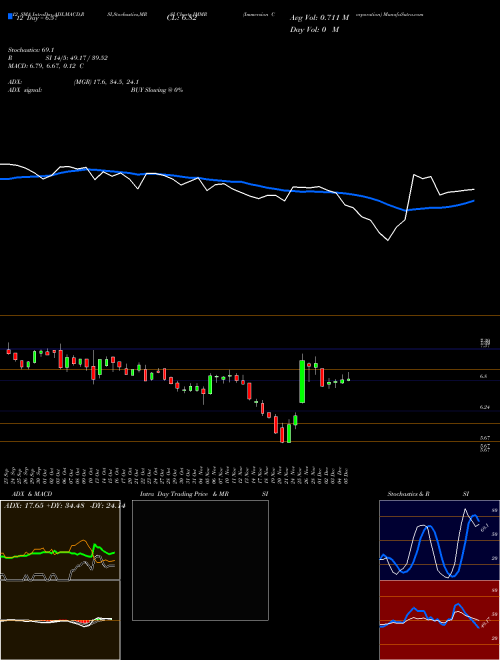
Task: Click the blue Stochastics oscillator chart
Action: coord(439,540)
